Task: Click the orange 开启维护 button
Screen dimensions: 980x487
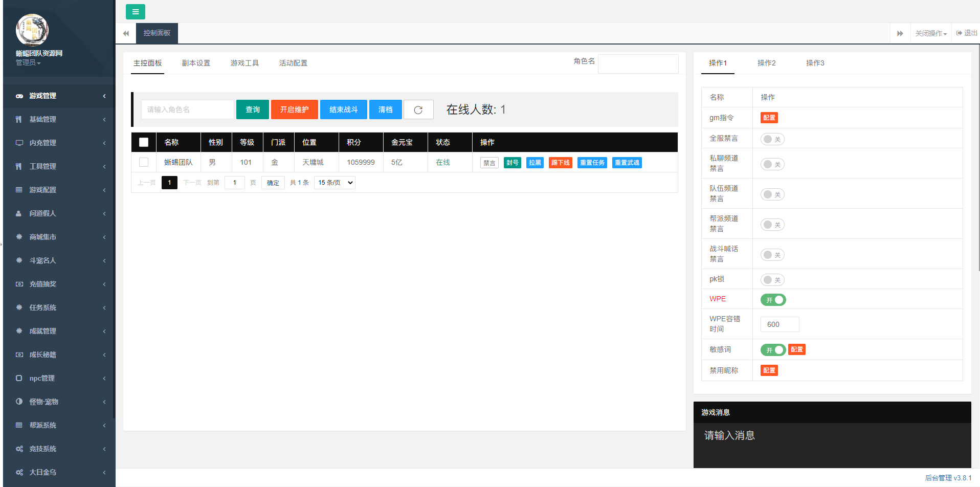Action: coord(294,109)
